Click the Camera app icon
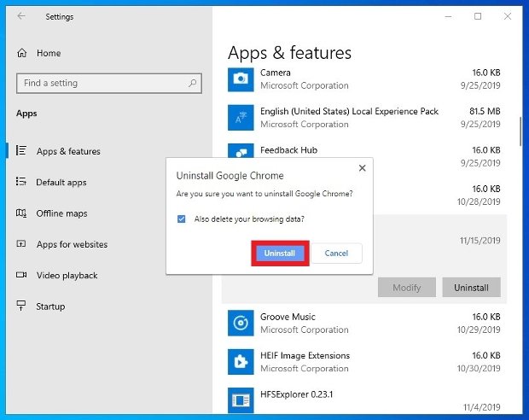The image size is (529, 420). pos(241,79)
